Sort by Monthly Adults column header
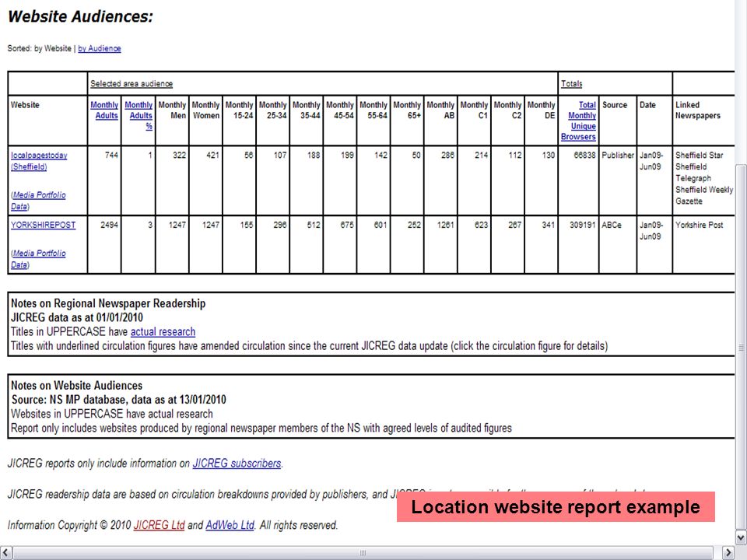The width and height of the screenshot is (747, 560). (x=104, y=110)
